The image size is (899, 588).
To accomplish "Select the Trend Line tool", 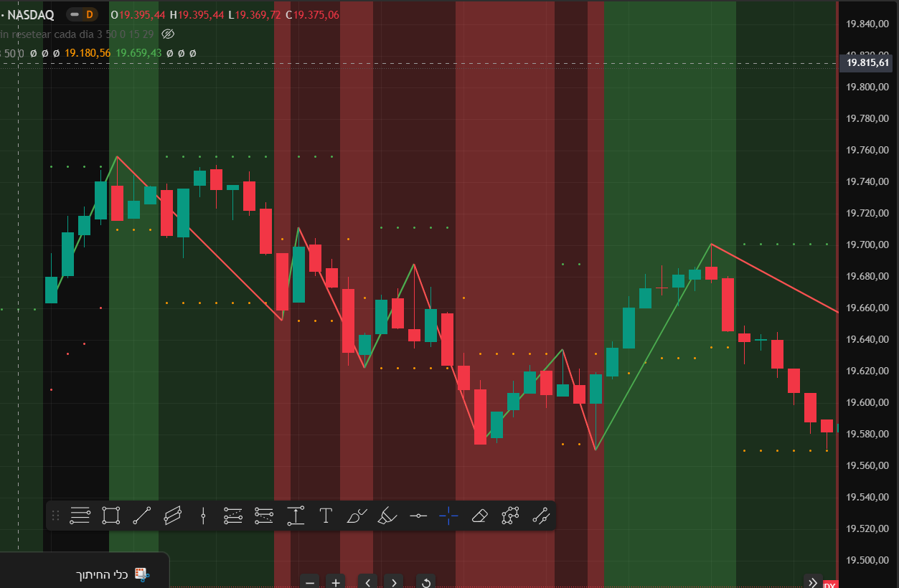I will coord(141,516).
